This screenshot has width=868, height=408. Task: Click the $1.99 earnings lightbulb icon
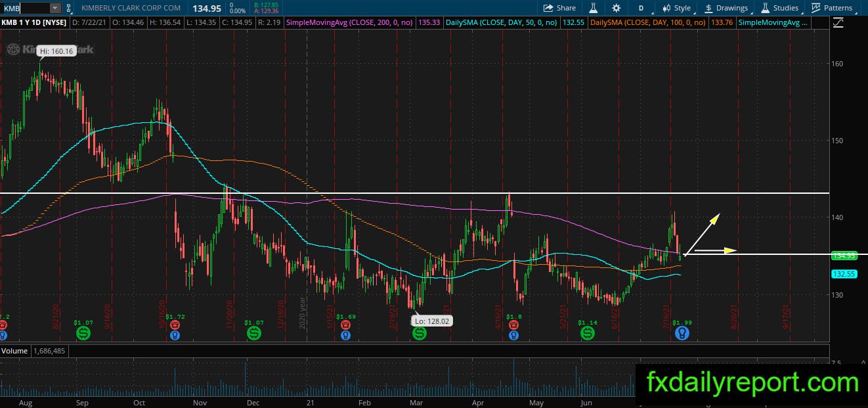682,334
